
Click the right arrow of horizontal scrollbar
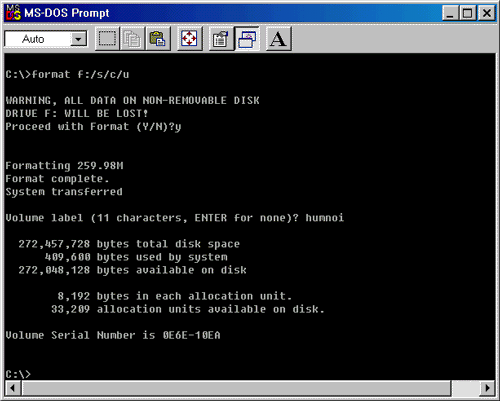(487, 388)
